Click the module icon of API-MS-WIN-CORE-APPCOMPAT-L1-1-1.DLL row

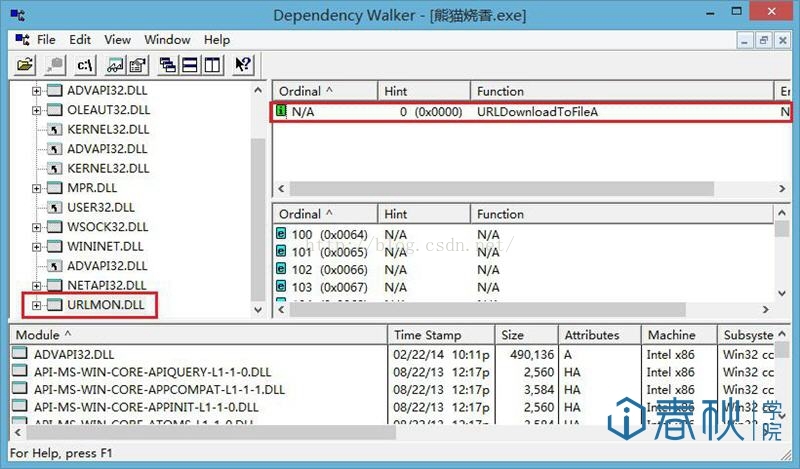coord(19,388)
